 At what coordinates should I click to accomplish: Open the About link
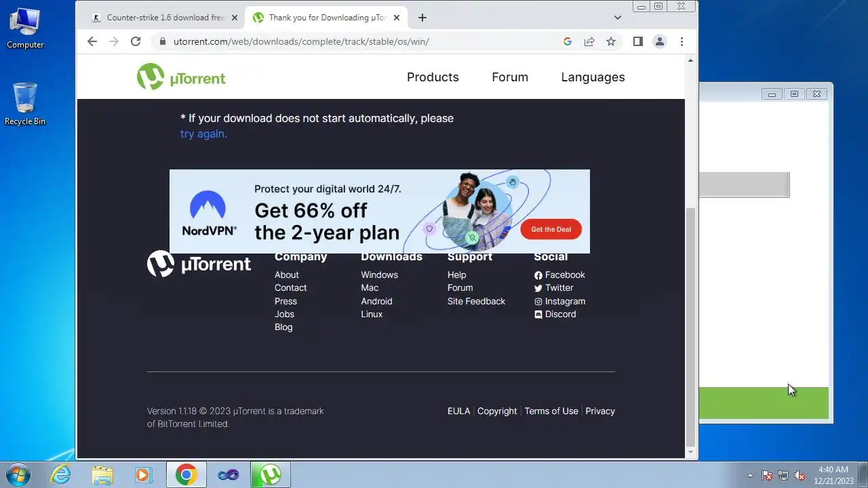click(286, 274)
